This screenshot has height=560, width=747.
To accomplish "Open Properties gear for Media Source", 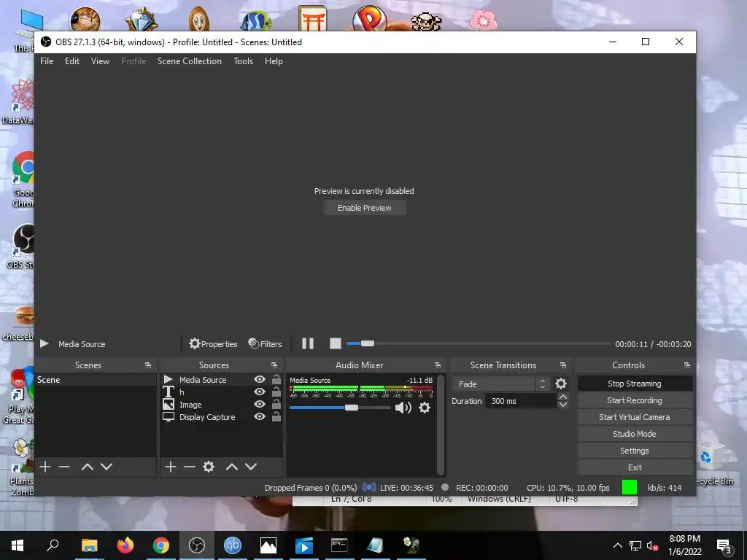I will point(213,343).
